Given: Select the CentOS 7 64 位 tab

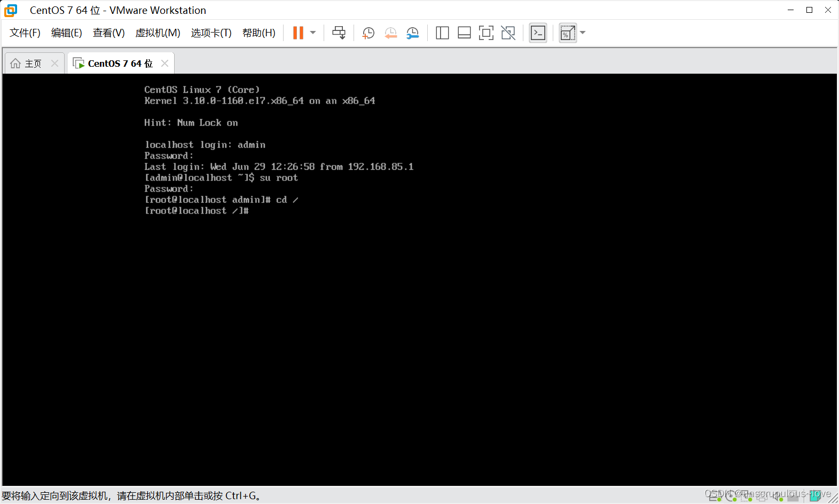Looking at the screenshot, I should [120, 64].
